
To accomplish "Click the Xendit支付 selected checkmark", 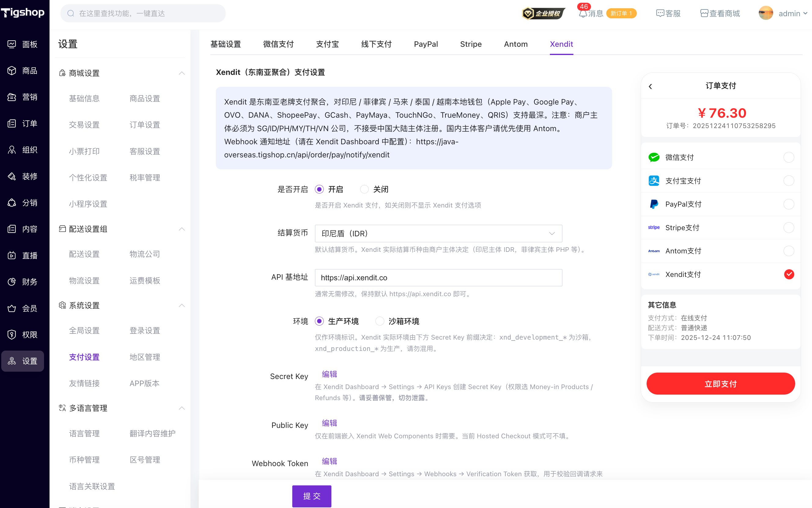I will point(789,274).
